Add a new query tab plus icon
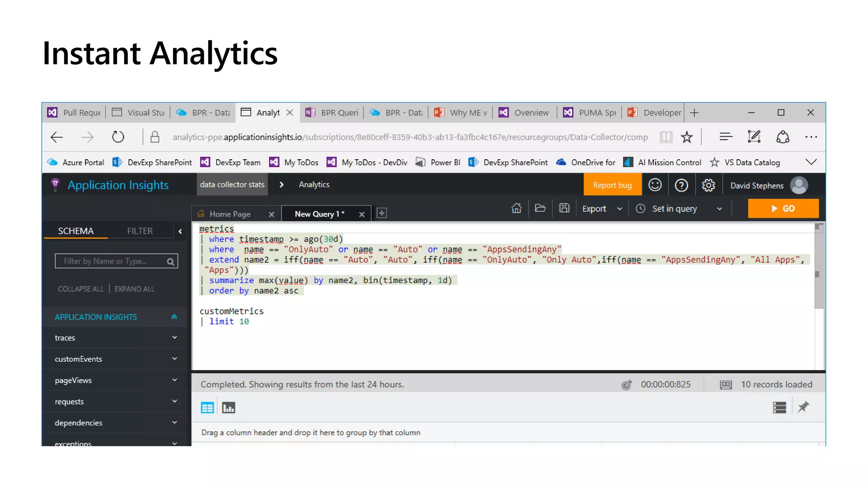 click(381, 213)
